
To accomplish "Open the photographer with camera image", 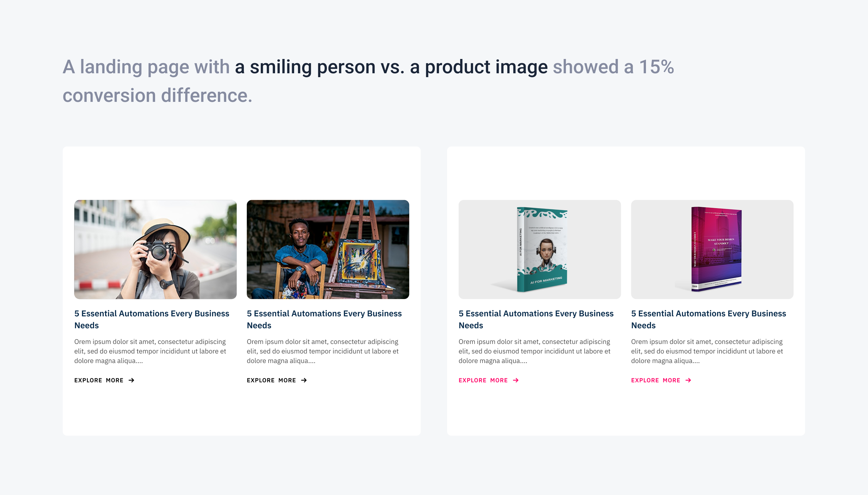I will [x=155, y=249].
